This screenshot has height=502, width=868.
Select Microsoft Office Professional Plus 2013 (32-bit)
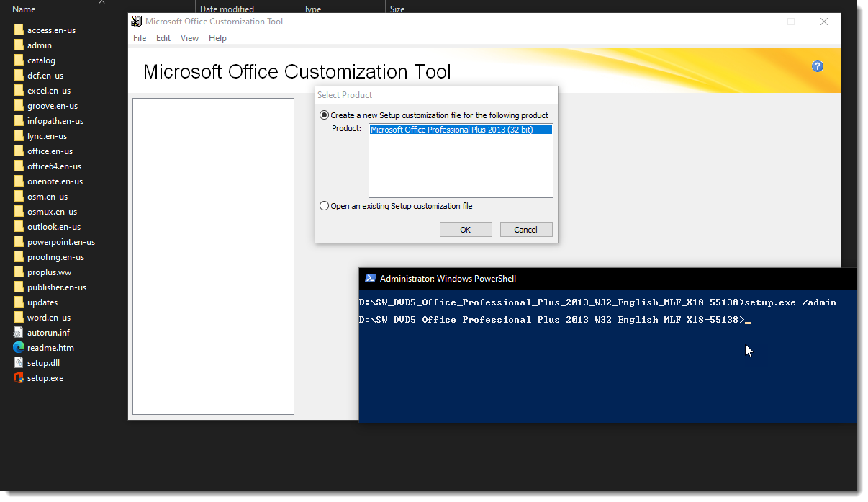coord(461,130)
